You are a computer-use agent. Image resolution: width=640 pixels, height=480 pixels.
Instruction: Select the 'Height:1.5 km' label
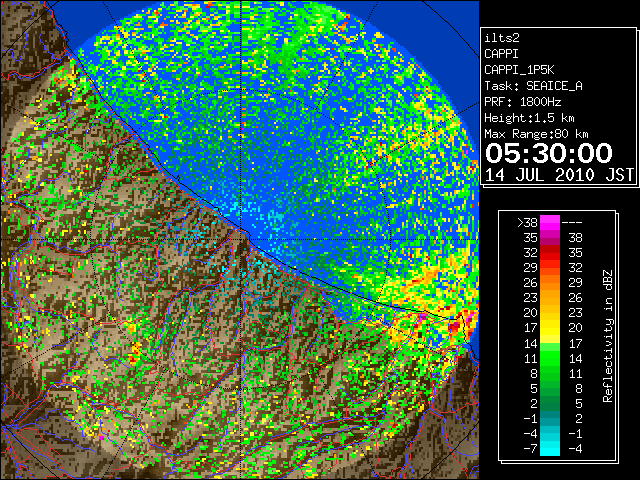pyautogui.click(x=529, y=118)
